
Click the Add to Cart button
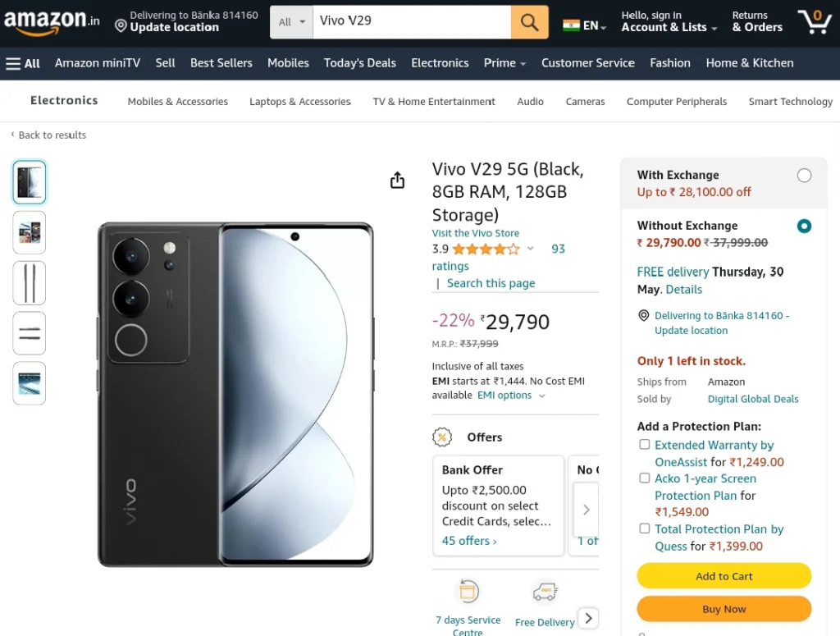click(724, 576)
